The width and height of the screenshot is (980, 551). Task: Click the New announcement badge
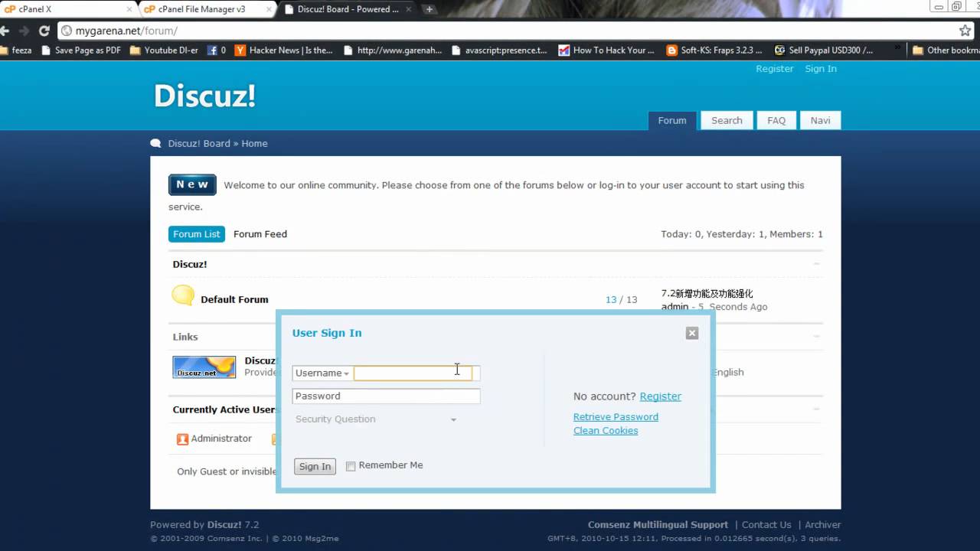[x=192, y=185]
